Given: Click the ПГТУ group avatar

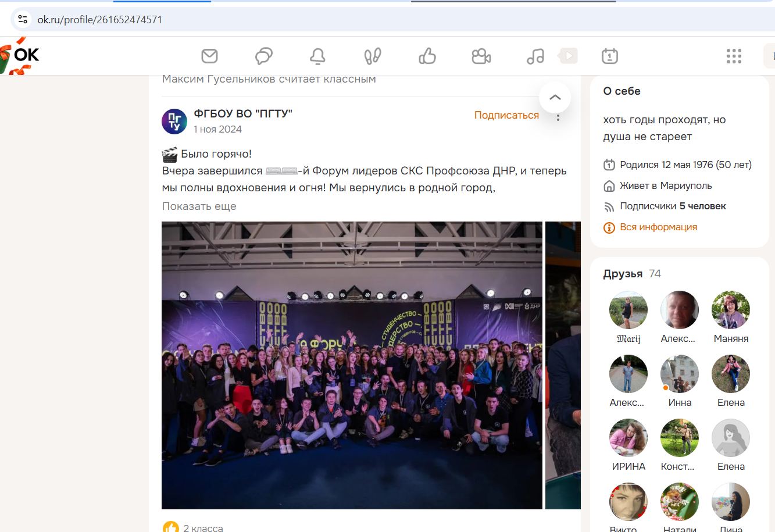Looking at the screenshot, I should (x=174, y=122).
